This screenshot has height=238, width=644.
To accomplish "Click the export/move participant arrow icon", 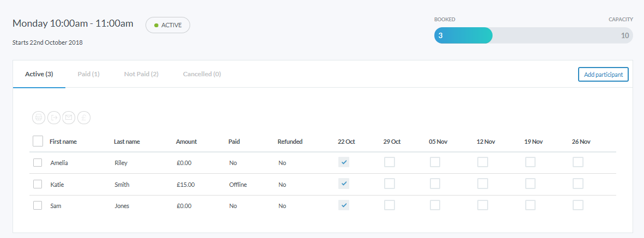I will coord(54,117).
